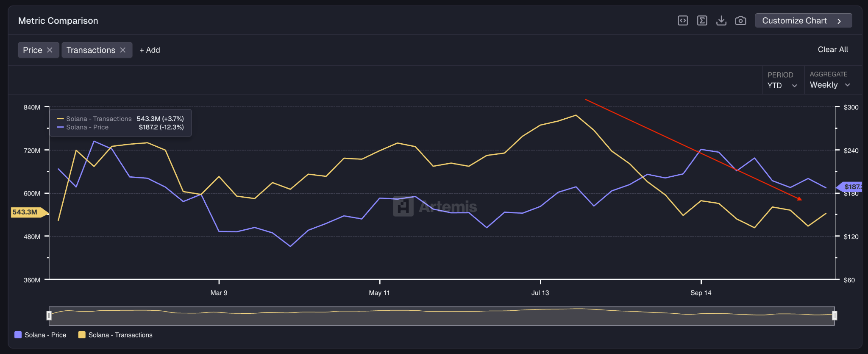Click the 720M left axis label
The image size is (868, 354).
32,151
